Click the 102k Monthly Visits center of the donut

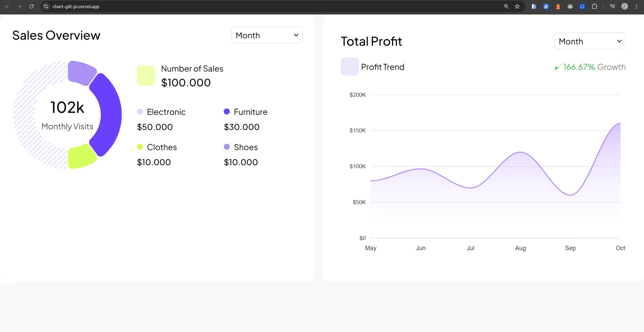tap(67, 114)
